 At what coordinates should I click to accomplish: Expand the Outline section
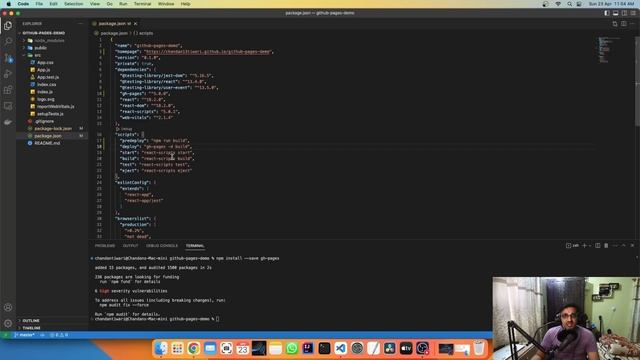click(31, 321)
